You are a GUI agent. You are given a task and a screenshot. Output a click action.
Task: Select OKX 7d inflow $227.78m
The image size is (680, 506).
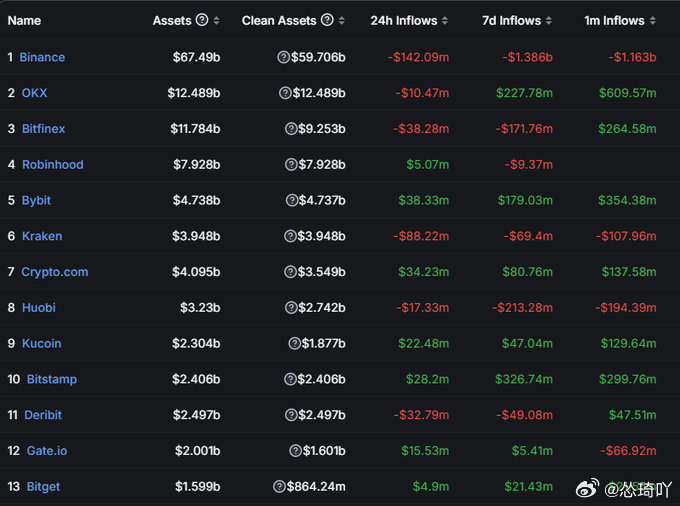click(524, 93)
